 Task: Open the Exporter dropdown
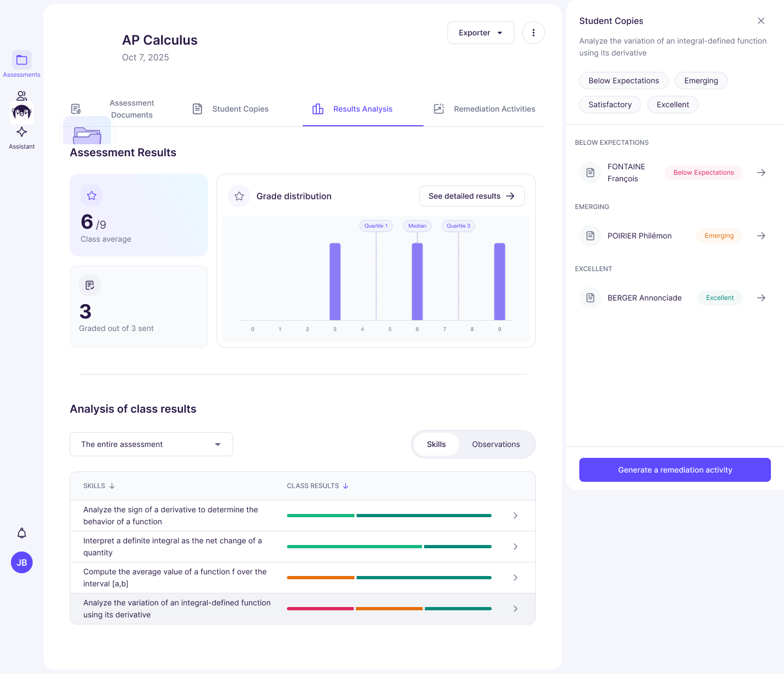(481, 33)
